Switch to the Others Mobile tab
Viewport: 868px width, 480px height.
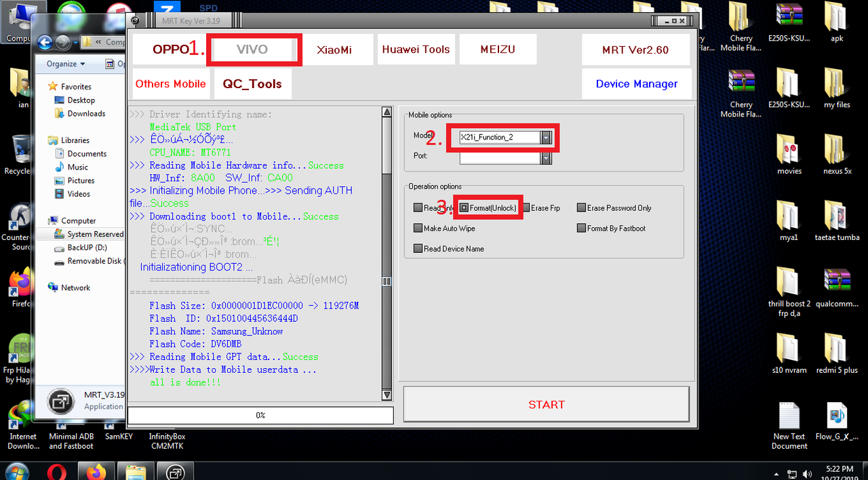(x=170, y=83)
